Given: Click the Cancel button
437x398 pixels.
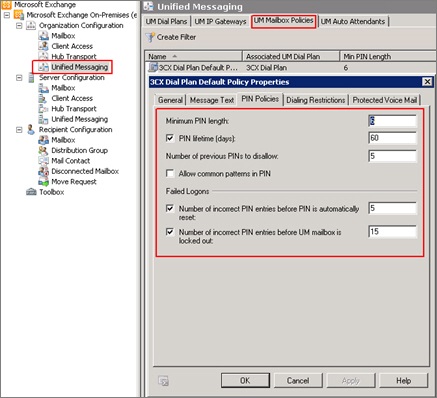Looking at the screenshot, I should 298,381.
